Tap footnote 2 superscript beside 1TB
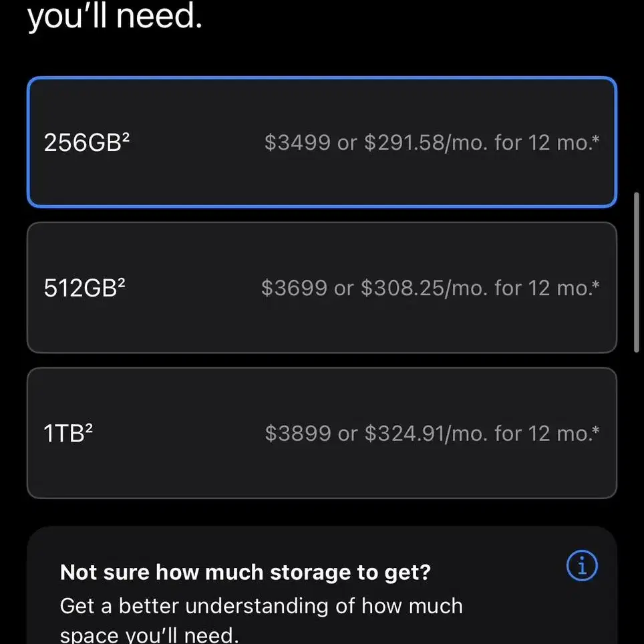644x644 pixels. pyautogui.click(x=89, y=427)
